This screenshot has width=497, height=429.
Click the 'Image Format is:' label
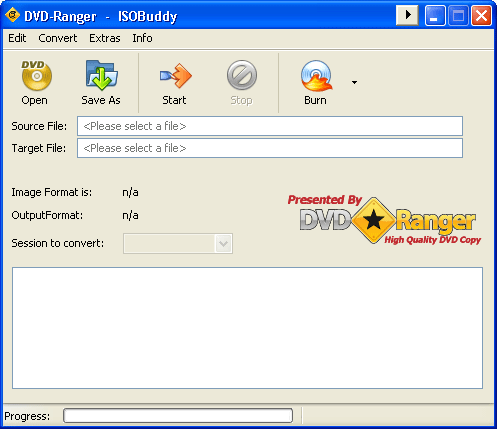pos(52,192)
